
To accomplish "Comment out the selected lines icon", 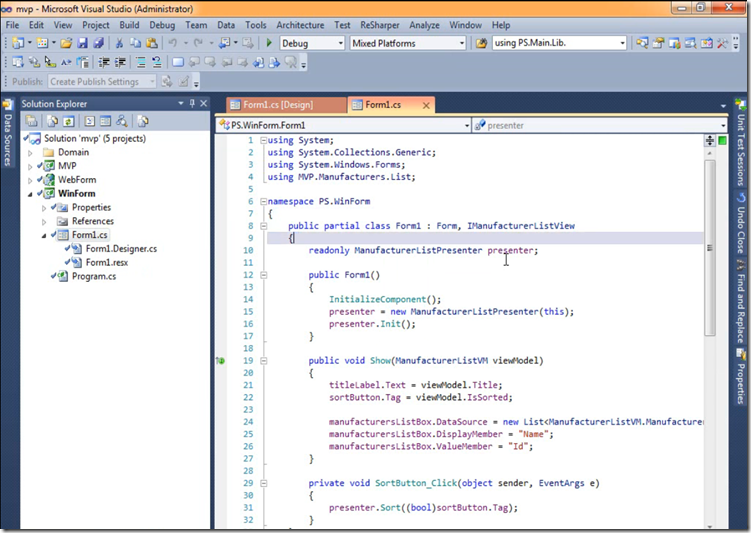I will click(140, 62).
